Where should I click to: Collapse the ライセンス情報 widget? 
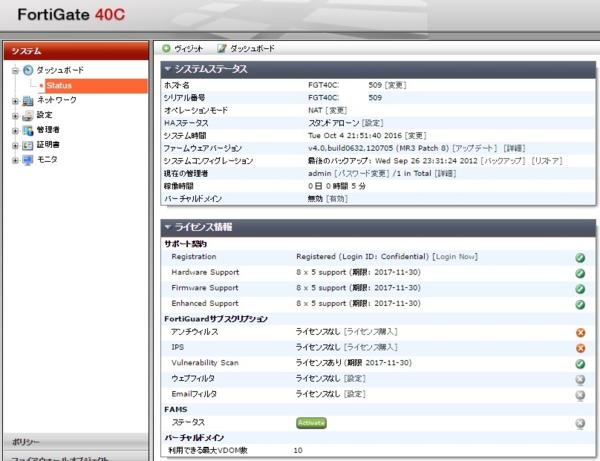coord(167,227)
